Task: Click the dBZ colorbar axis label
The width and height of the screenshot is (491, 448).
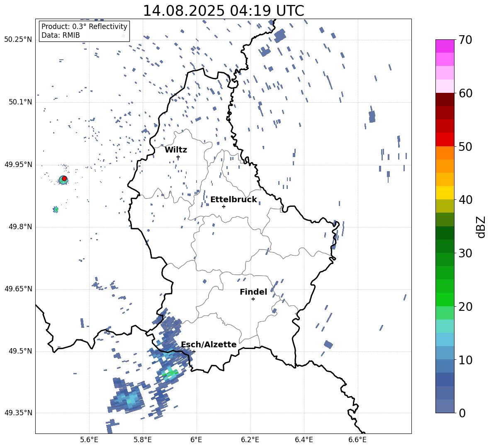Action: (x=481, y=227)
